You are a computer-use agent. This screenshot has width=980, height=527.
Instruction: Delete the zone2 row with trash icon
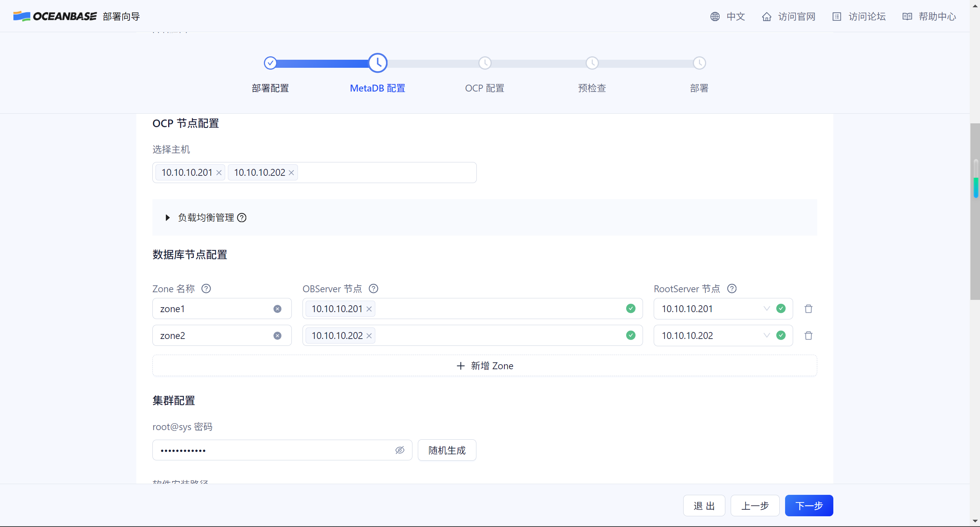point(808,336)
